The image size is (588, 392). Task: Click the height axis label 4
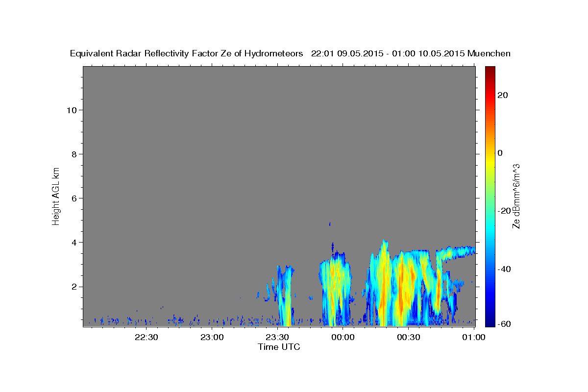click(x=73, y=242)
